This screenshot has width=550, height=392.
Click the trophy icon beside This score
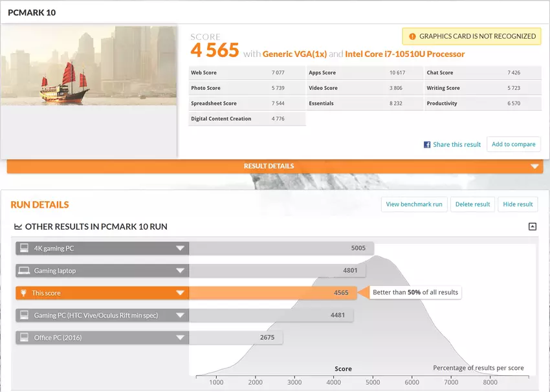click(x=24, y=293)
